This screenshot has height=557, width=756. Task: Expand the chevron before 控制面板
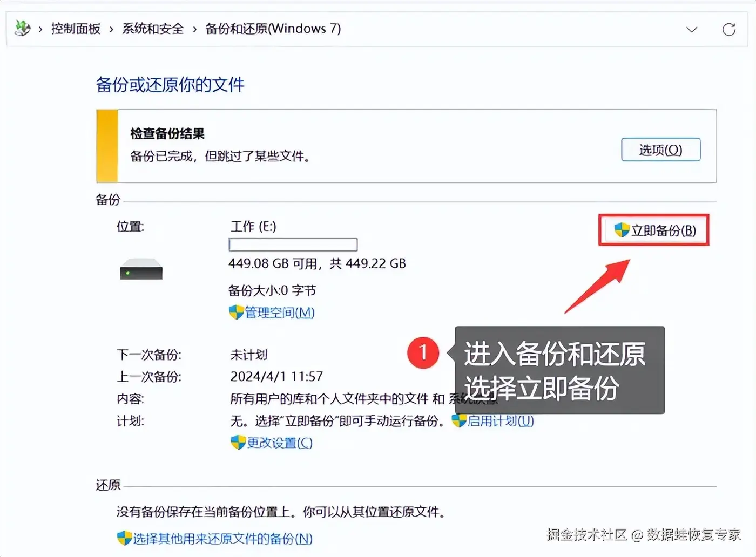point(40,29)
